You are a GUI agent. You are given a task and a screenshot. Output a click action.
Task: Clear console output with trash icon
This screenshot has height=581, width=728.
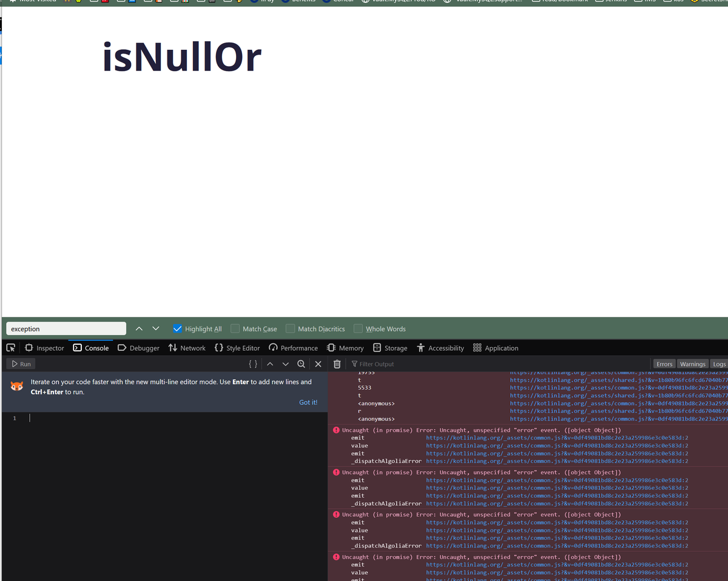point(337,364)
